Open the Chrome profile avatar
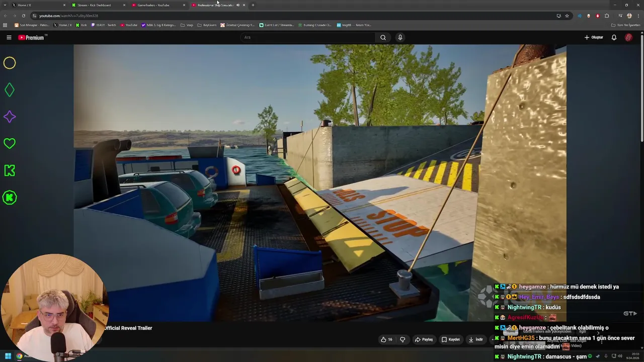 click(x=629, y=16)
